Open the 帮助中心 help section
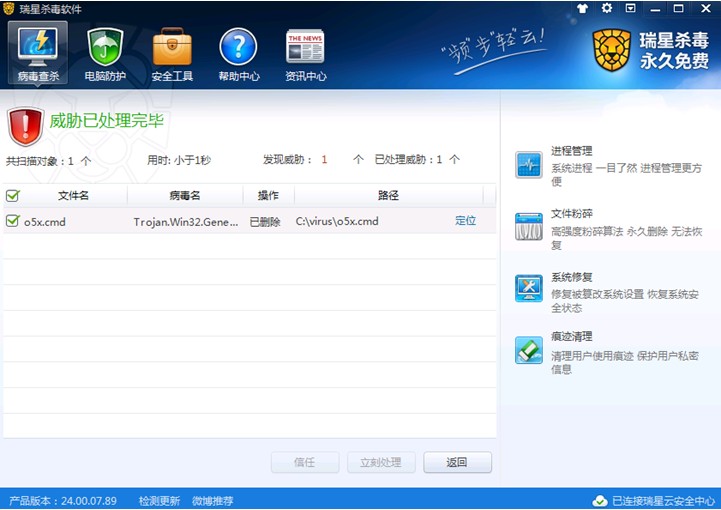Screen dimensions: 721x510 click(238, 53)
